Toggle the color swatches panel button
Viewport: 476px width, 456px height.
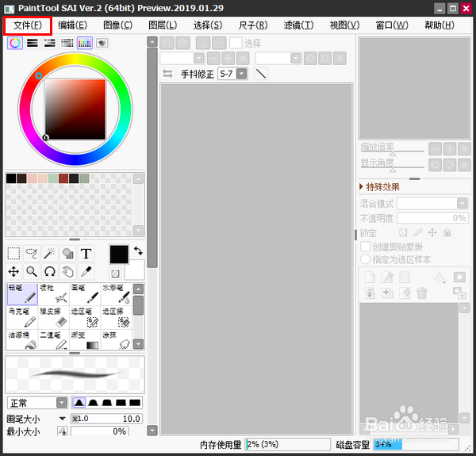tap(85, 43)
